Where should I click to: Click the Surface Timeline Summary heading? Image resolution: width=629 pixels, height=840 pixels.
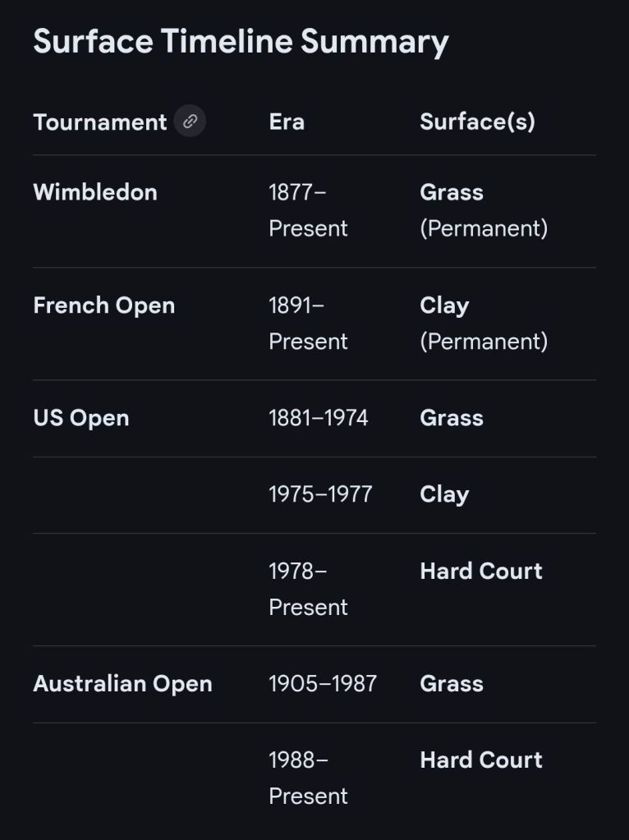241,41
